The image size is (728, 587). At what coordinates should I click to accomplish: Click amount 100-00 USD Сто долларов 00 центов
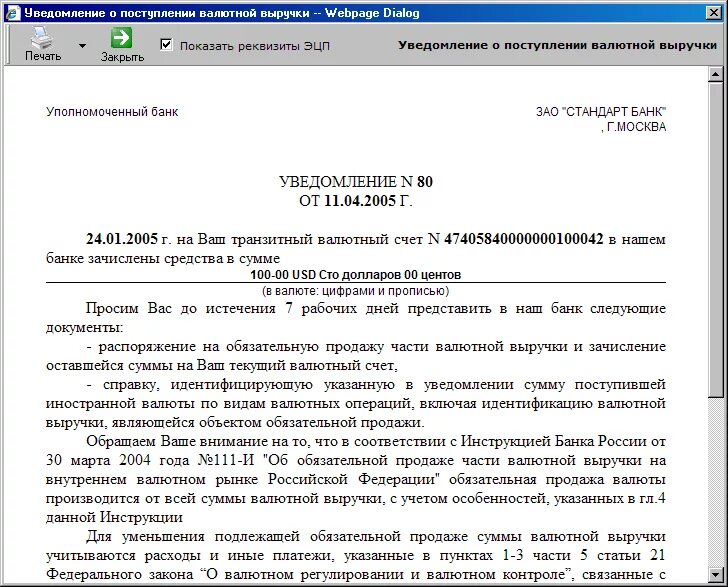click(356, 275)
